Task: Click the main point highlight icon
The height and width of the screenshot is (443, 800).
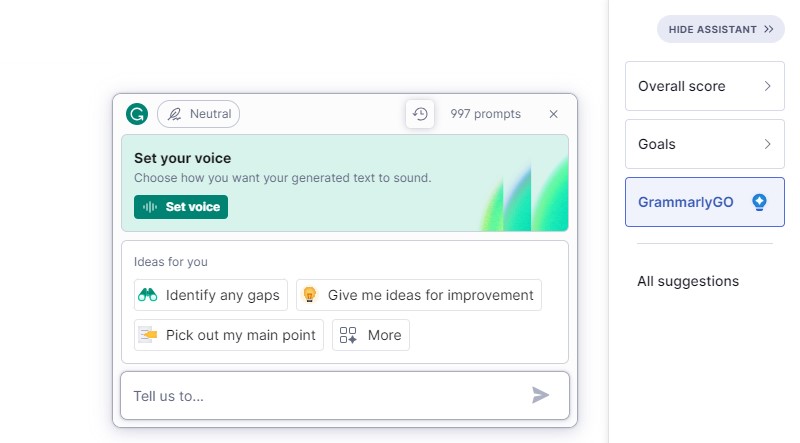Action: pos(148,335)
